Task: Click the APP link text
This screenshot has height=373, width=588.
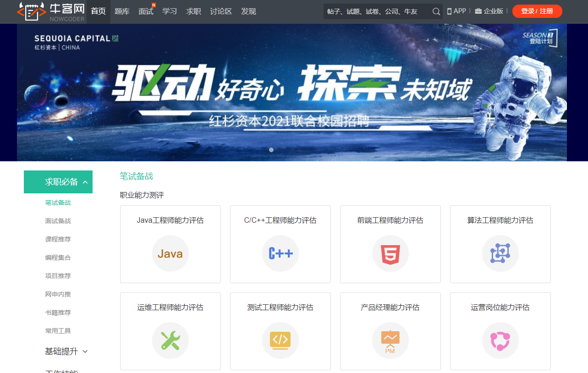Action: click(460, 11)
